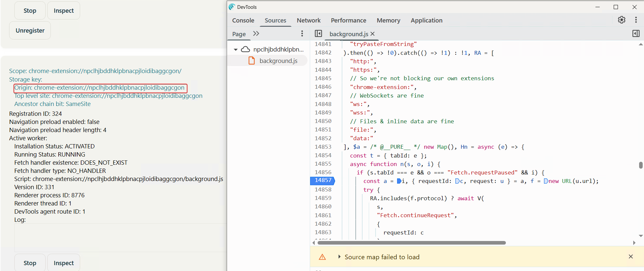This screenshot has width=644, height=271.
Task: Click "Fetch.requestPaused" string in code
Action: click(482, 173)
